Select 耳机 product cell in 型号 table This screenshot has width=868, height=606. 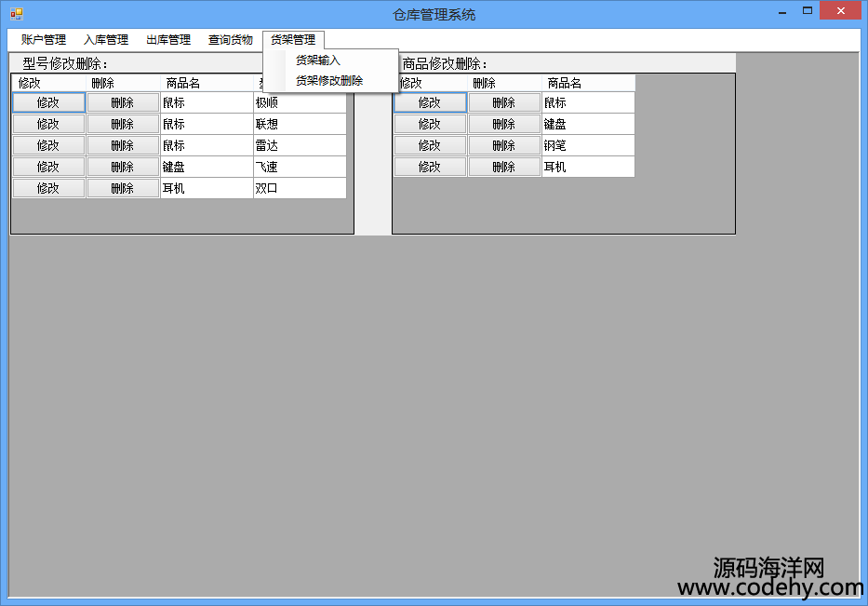tap(207, 188)
